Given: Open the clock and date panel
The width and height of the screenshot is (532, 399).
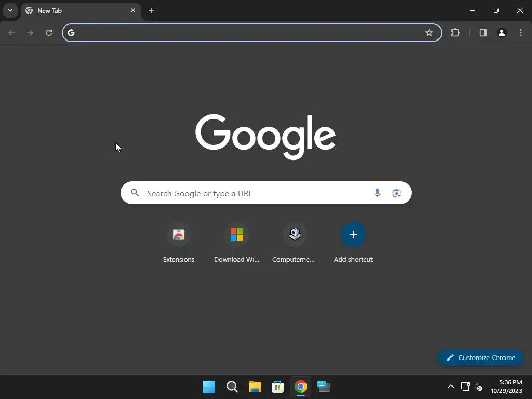Looking at the screenshot, I should click(x=506, y=387).
